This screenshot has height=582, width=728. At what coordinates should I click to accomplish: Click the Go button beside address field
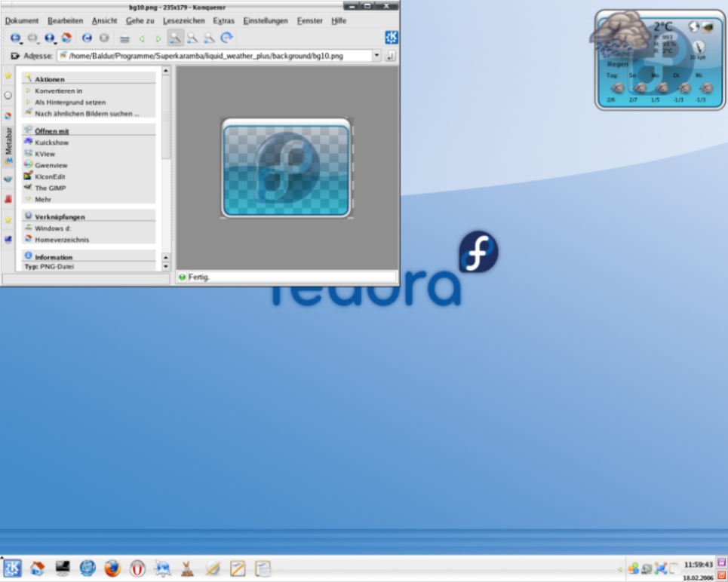(390, 56)
